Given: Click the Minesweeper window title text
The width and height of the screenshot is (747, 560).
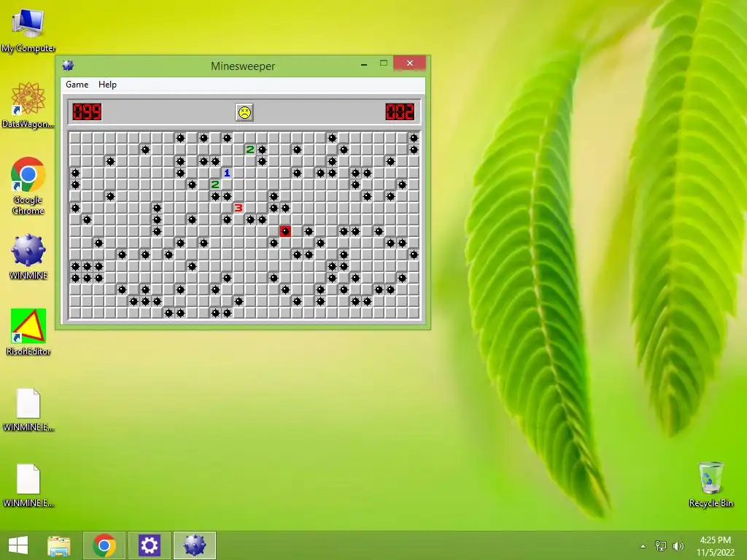Looking at the screenshot, I should point(243,66).
